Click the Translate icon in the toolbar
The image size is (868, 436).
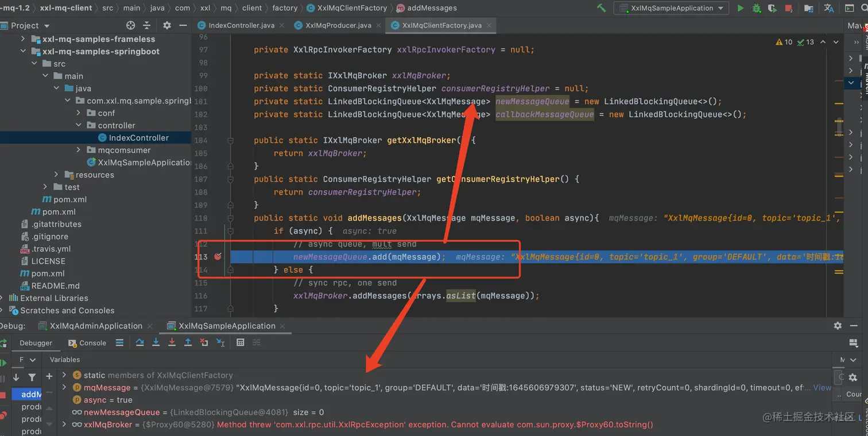[x=828, y=8]
